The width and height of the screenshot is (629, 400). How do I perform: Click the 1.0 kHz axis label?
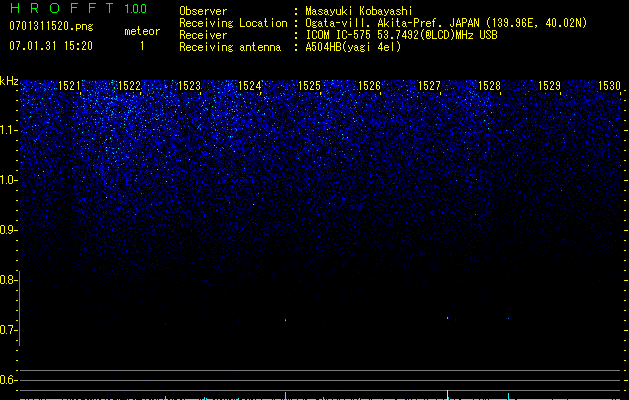pyautogui.click(x=8, y=180)
